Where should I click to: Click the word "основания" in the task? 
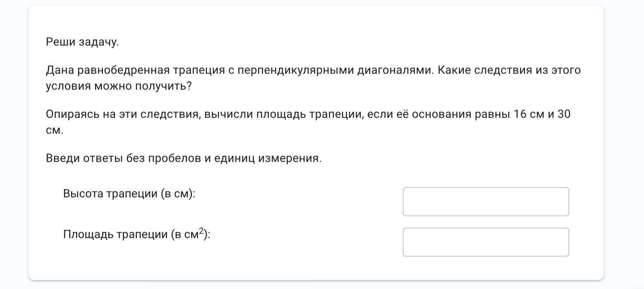pos(441,114)
